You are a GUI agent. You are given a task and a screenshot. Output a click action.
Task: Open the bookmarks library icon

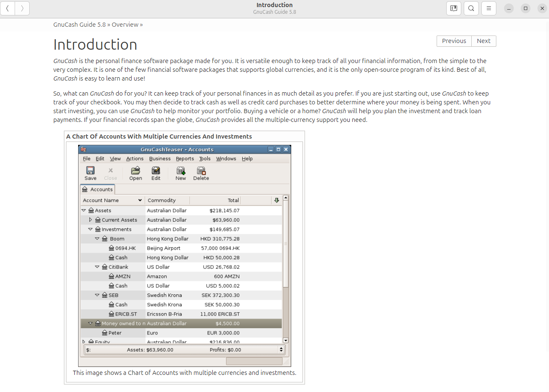pyautogui.click(x=453, y=8)
